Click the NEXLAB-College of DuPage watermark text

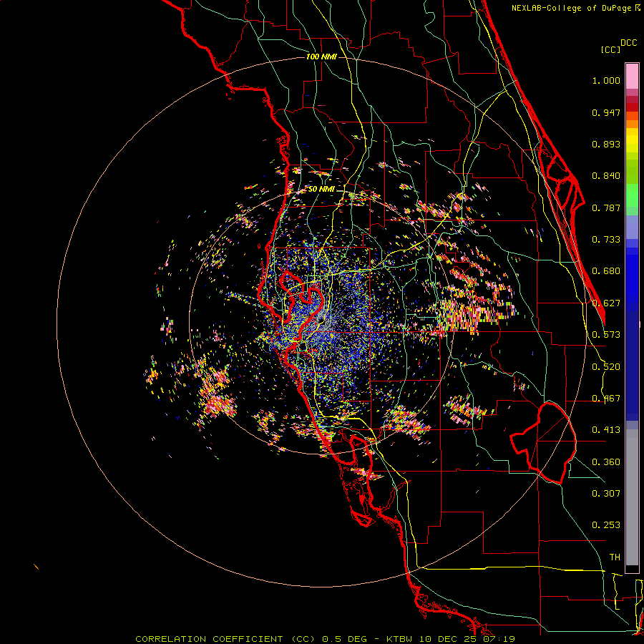coord(575,8)
